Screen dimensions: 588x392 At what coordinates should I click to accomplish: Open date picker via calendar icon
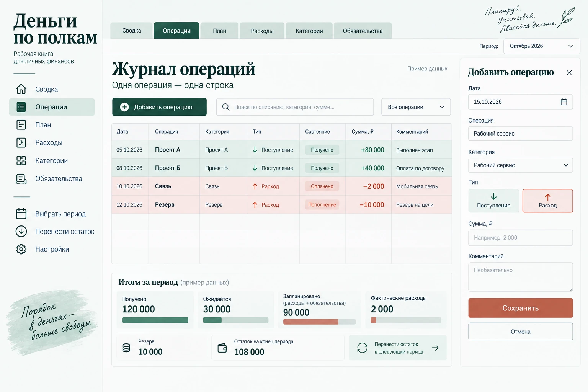pyautogui.click(x=564, y=102)
